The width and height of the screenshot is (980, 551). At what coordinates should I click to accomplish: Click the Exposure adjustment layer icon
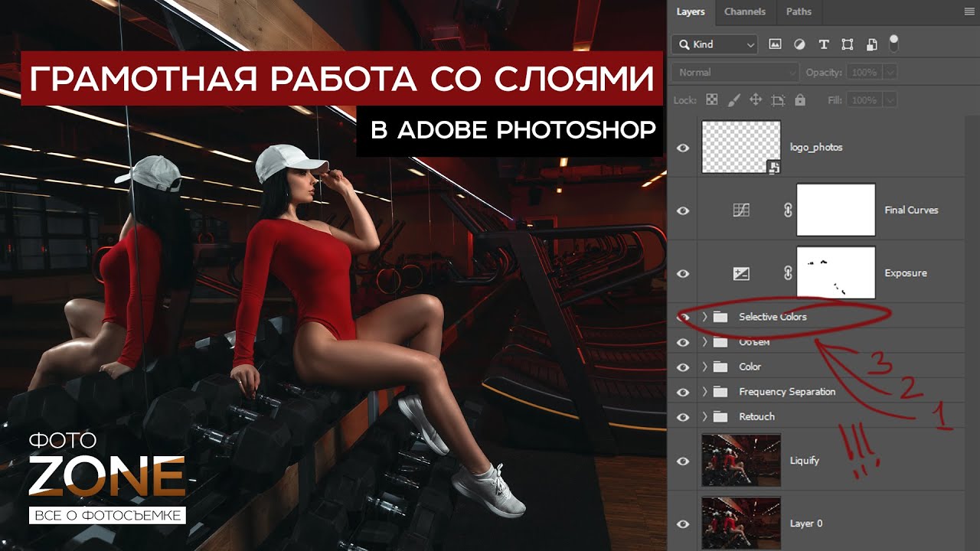(740, 273)
